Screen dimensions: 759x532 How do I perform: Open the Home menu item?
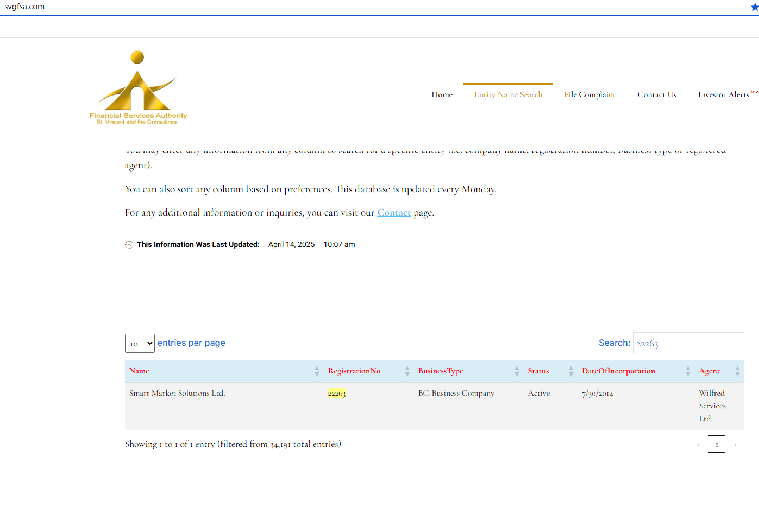[442, 94]
